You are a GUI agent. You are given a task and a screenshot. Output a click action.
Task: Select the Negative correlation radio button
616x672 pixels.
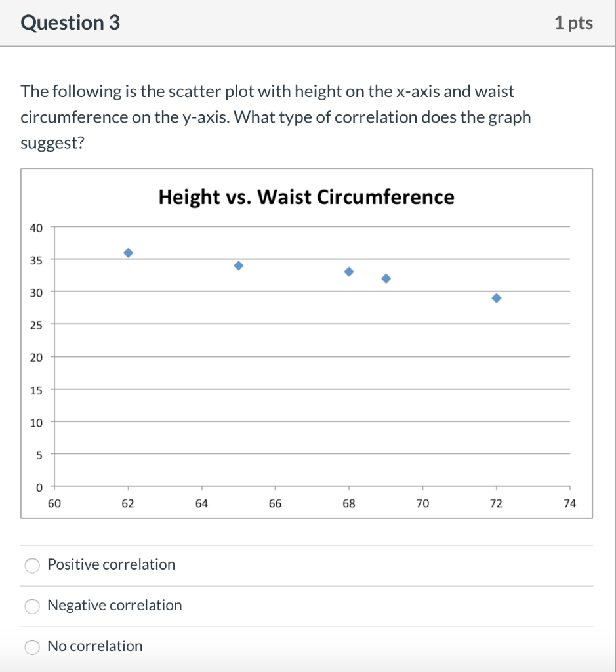31,606
